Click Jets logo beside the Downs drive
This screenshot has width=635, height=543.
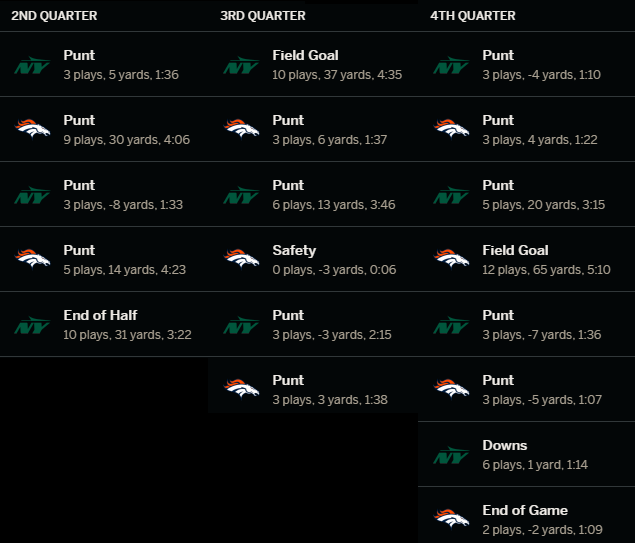(x=451, y=455)
